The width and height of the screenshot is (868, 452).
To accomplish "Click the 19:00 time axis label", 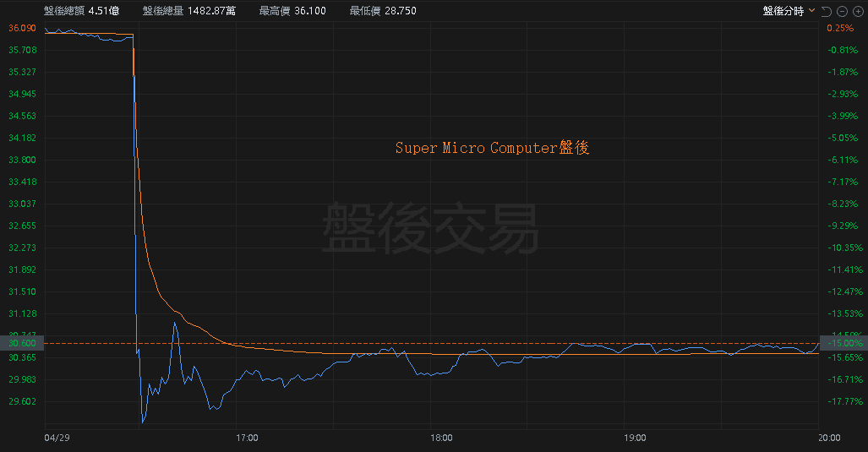I will [635, 438].
